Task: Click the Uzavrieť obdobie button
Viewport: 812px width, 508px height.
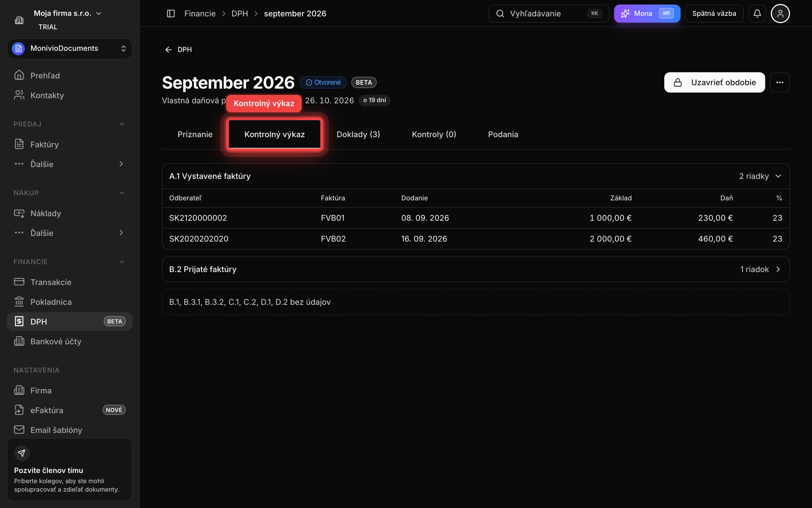Action: (x=714, y=82)
